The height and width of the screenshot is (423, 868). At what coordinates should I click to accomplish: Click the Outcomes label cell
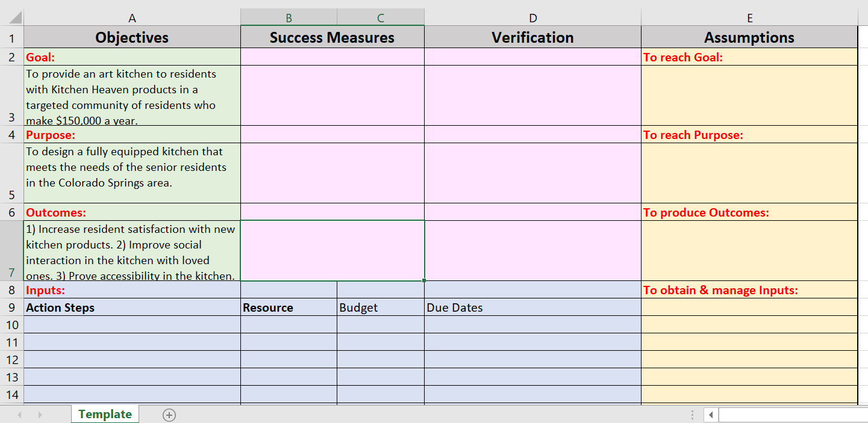[x=132, y=212]
